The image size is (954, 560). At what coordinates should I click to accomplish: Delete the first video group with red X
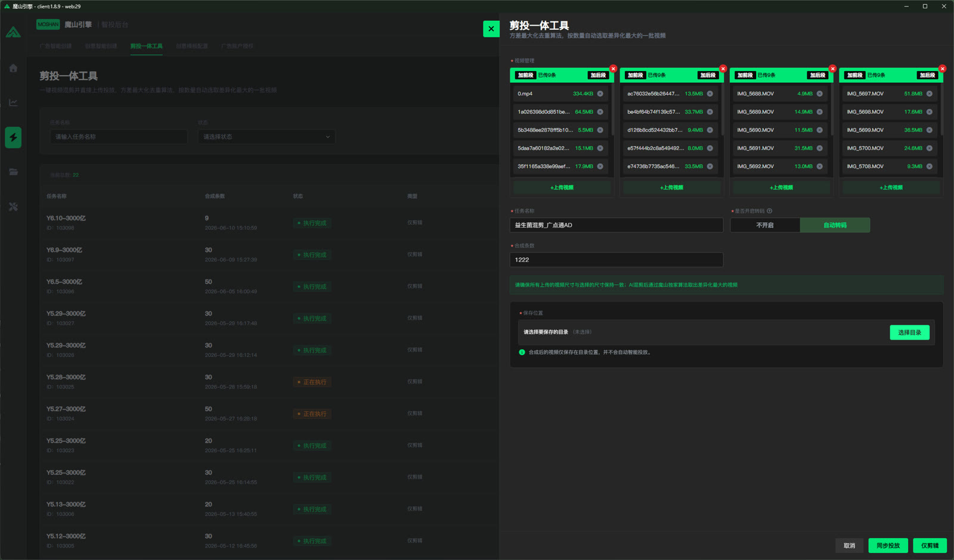[613, 69]
